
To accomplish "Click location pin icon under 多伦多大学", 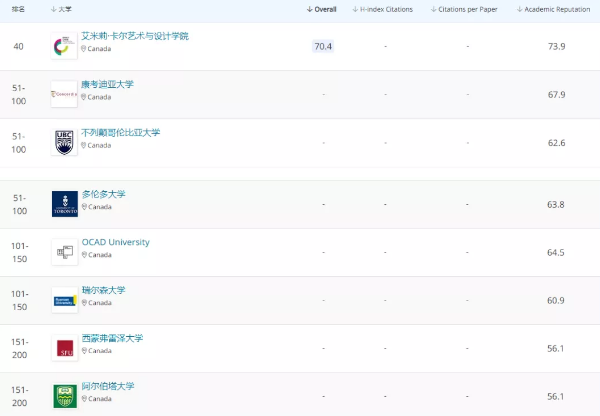I will click(84, 207).
